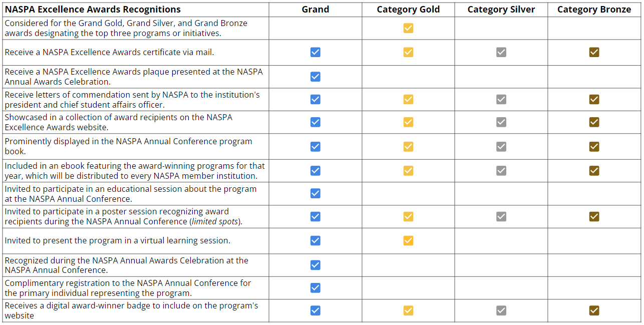This screenshot has width=644, height=325.
Task: Click Category Silver checkbox for letters of commendation
Action: tap(501, 99)
